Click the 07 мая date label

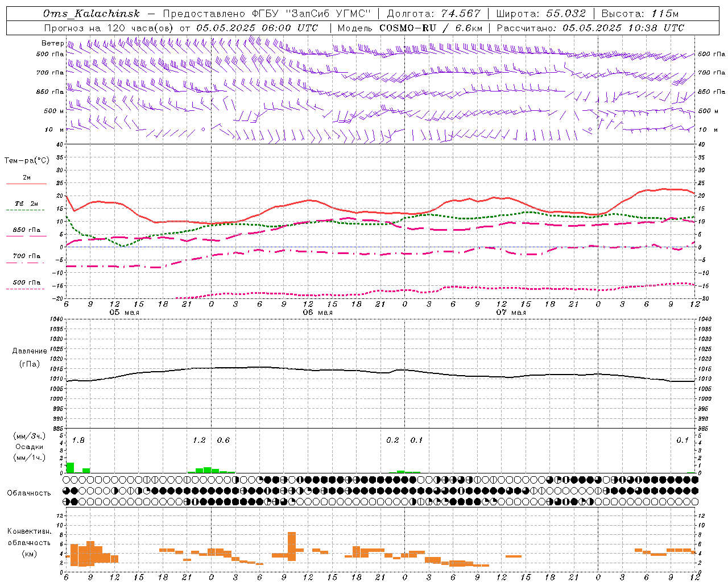tap(511, 313)
